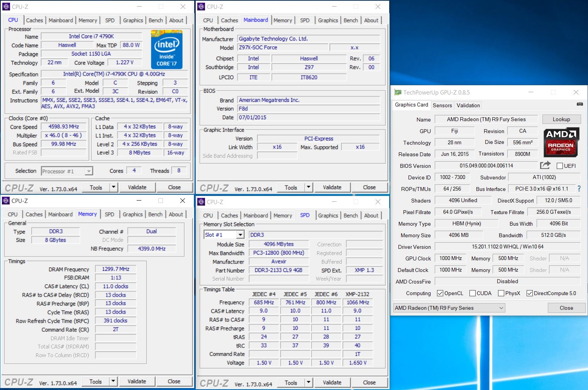Click the XMP-2132 Frequency value 1066 MHz
The width and height of the screenshot is (588, 390).
pos(358,302)
